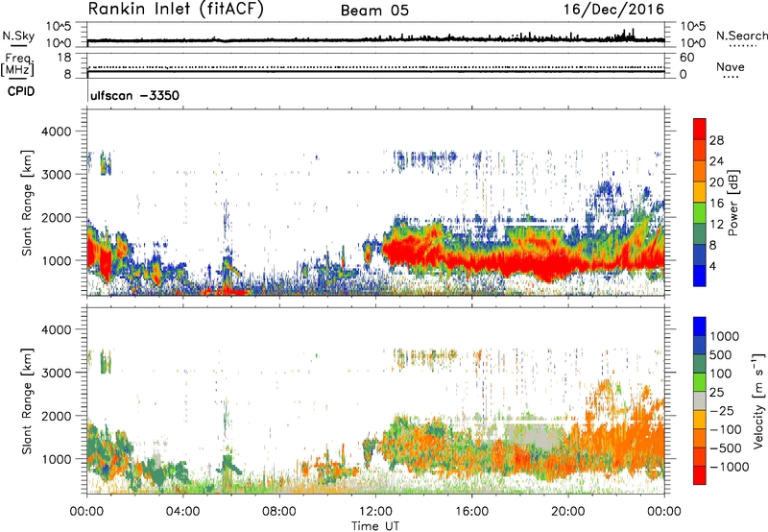
Task: Click the light green segment of Power colorbar
Action: 700,212
